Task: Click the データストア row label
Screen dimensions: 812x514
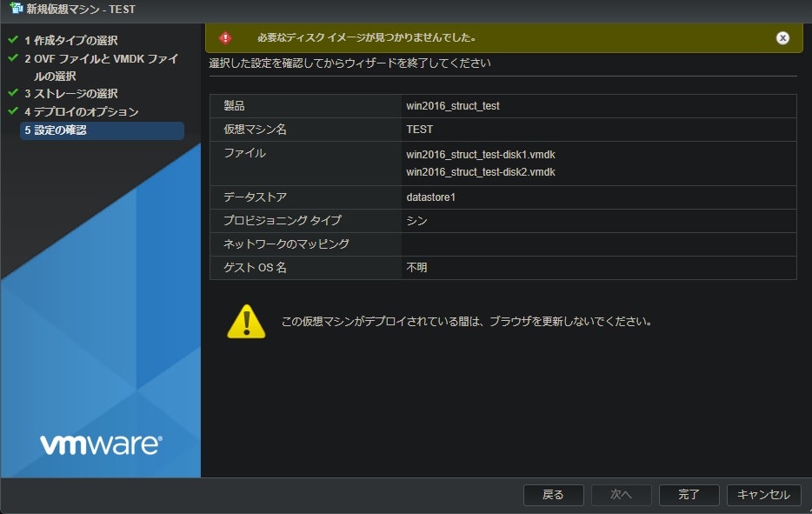Action: 255,197
